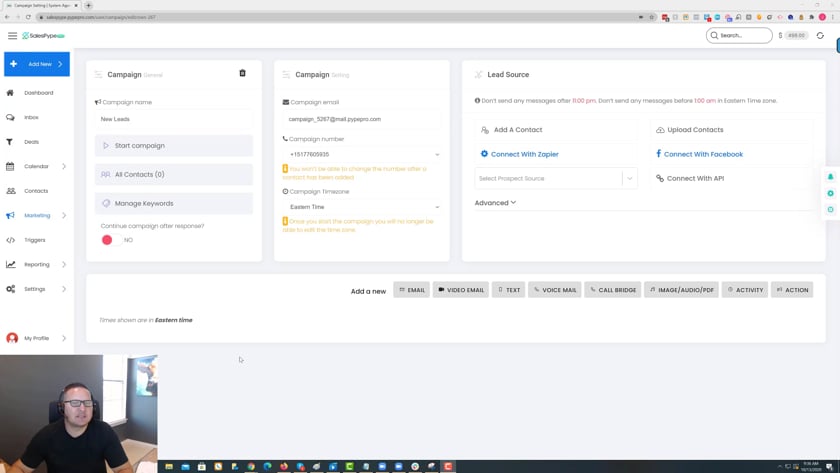
Task: Add a new EMAIL step
Action: (x=411, y=290)
